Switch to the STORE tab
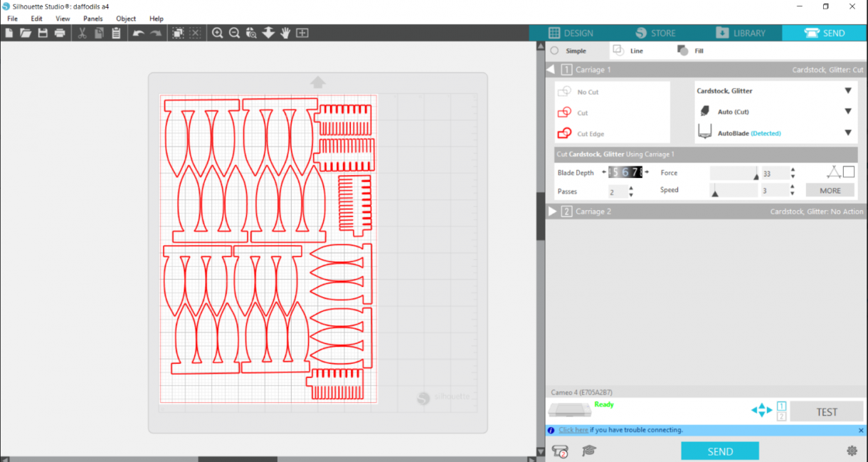The width and height of the screenshot is (868, 462). tap(655, 33)
